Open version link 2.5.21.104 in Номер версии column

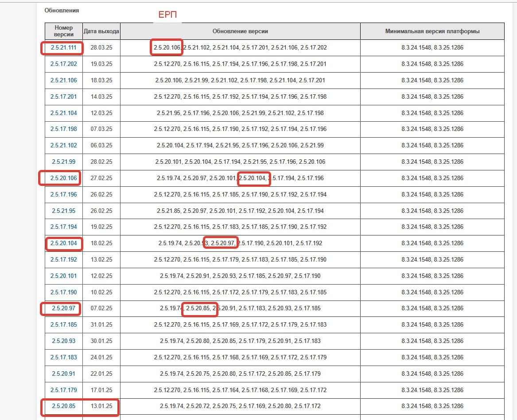(63, 113)
